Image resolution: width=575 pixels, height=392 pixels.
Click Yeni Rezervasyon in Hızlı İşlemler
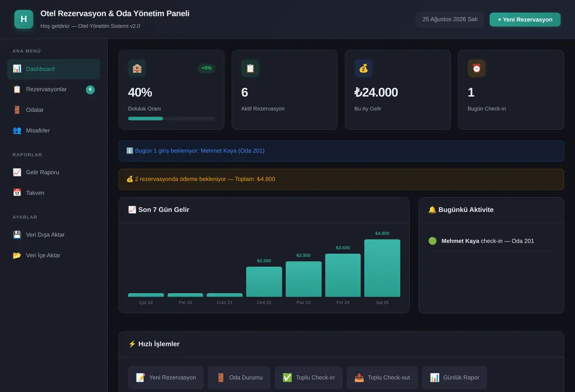click(x=166, y=378)
